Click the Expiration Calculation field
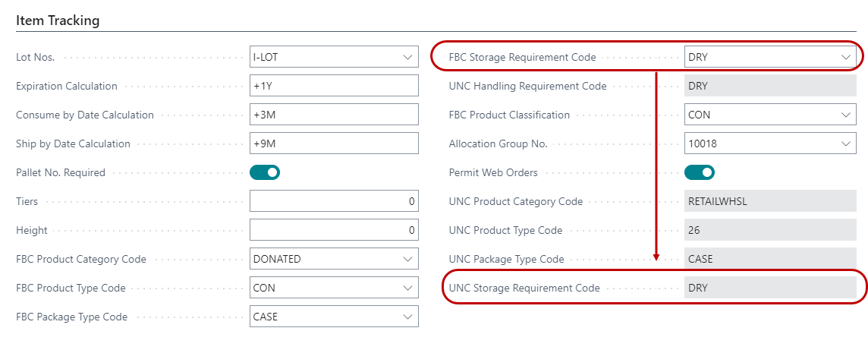868x350 pixels. [334, 86]
